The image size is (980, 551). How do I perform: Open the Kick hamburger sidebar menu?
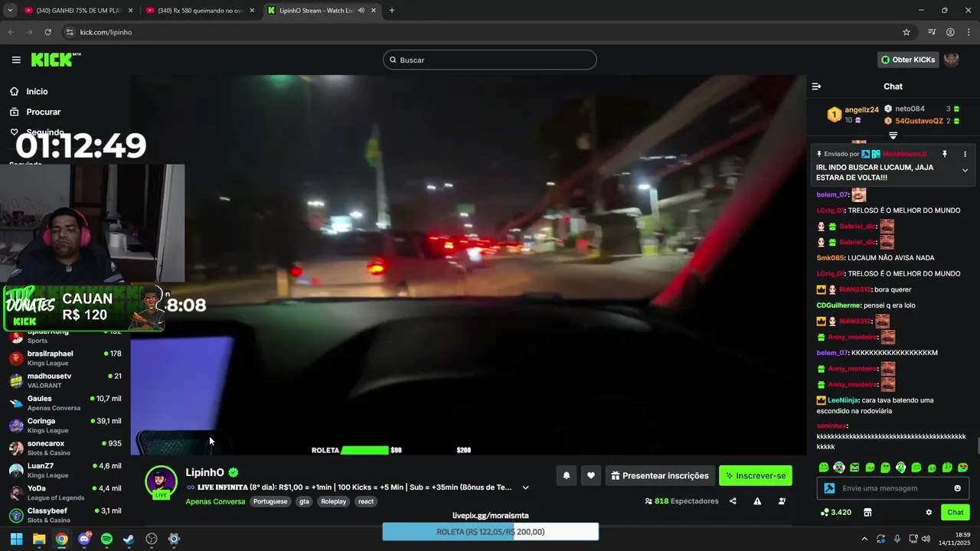pos(16,60)
